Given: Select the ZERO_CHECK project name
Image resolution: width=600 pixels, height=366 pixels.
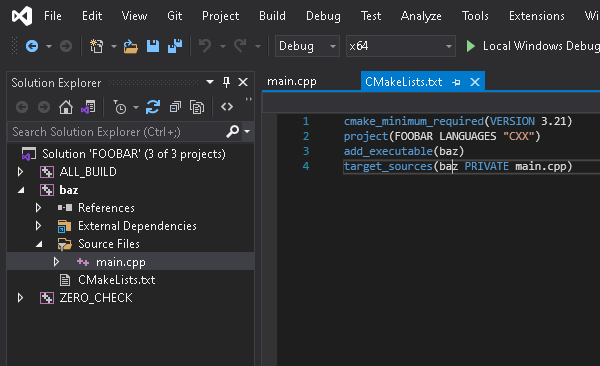Looking at the screenshot, I should [96, 298].
